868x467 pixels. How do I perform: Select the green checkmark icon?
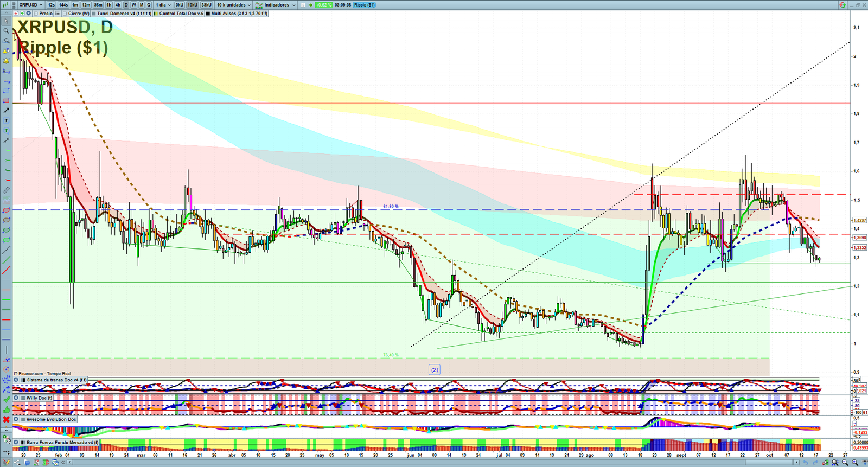point(6,399)
